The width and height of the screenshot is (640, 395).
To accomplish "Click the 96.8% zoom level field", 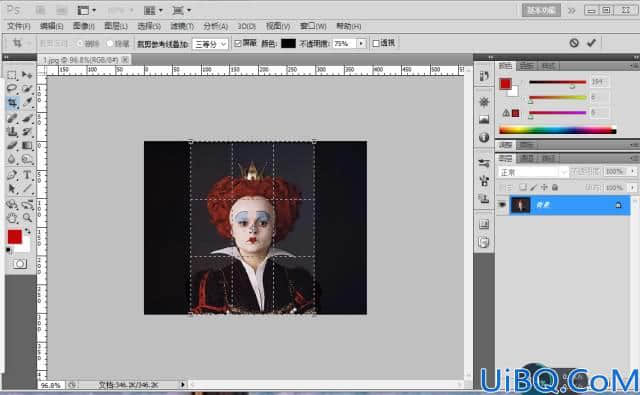I will (51, 385).
